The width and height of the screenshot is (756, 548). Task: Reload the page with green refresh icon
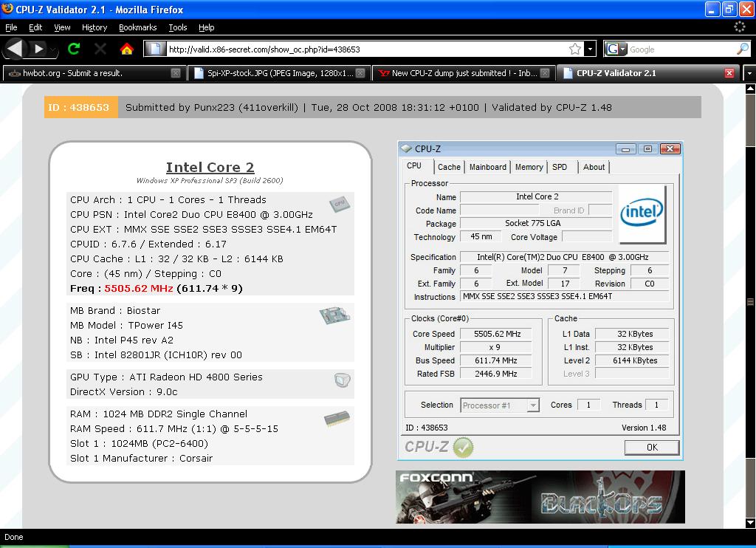[74, 49]
